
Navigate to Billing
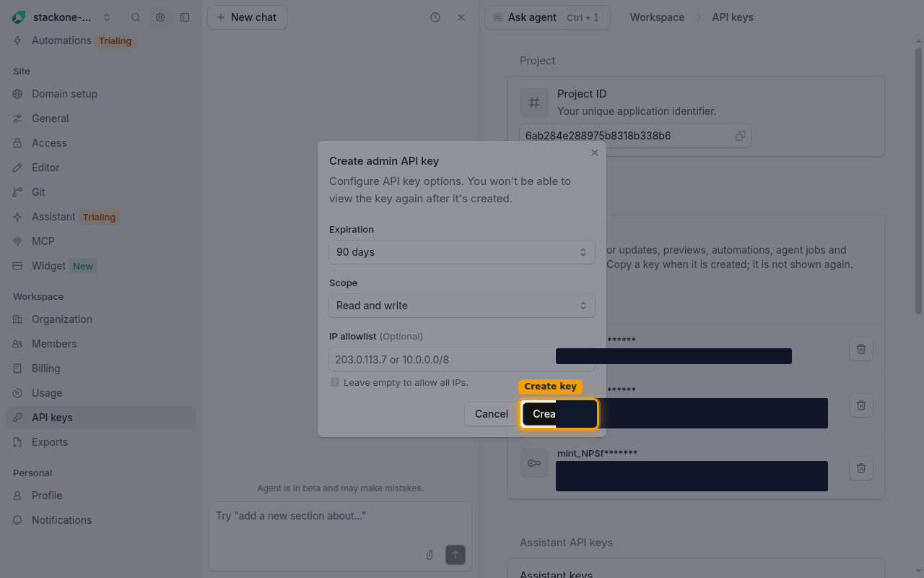click(101, 368)
